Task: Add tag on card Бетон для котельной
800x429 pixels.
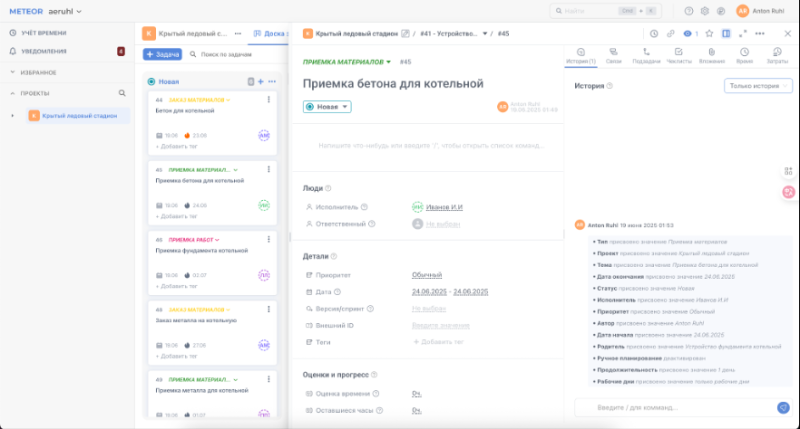Action: (177, 146)
